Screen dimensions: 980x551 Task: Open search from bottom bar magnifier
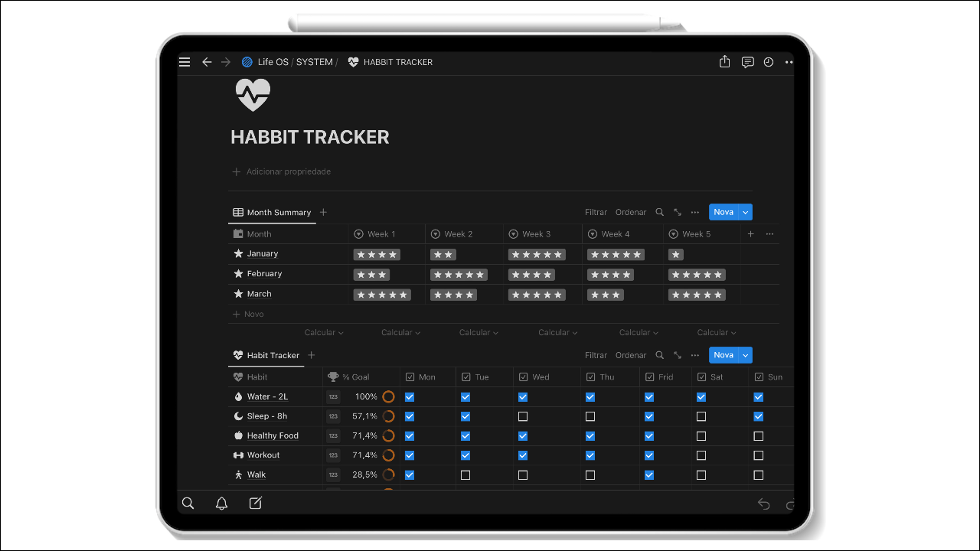pyautogui.click(x=188, y=503)
